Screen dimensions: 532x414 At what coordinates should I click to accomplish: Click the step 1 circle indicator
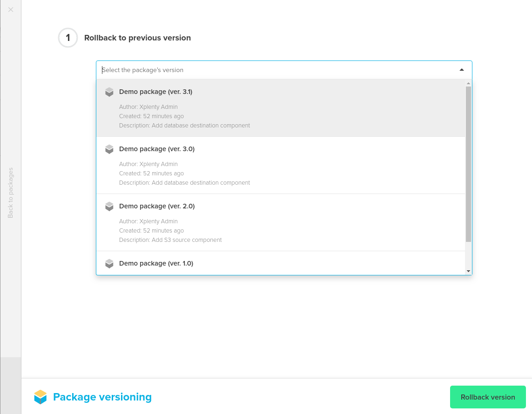click(67, 38)
